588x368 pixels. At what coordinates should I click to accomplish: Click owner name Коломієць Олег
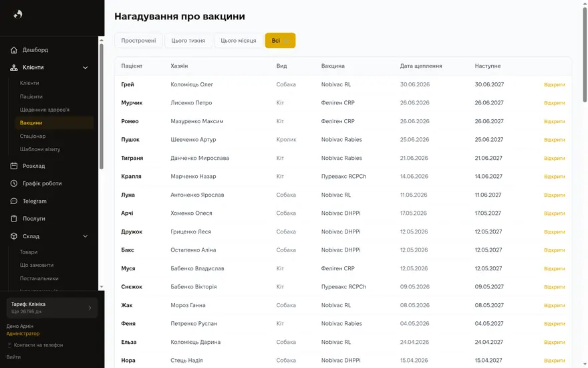pyautogui.click(x=192, y=84)
